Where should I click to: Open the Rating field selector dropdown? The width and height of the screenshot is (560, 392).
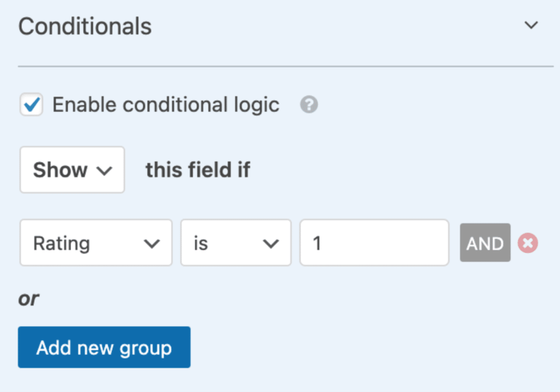coord(95,243)
